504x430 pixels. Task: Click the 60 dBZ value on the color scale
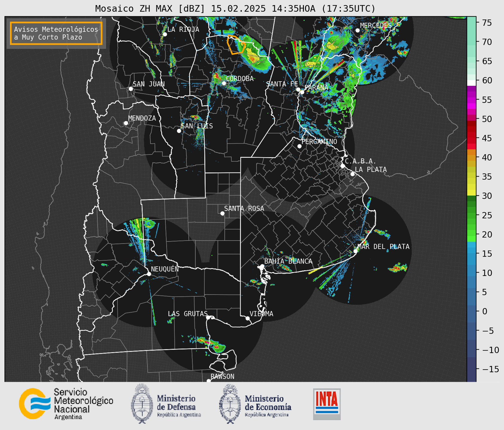(x=486, y=80)
